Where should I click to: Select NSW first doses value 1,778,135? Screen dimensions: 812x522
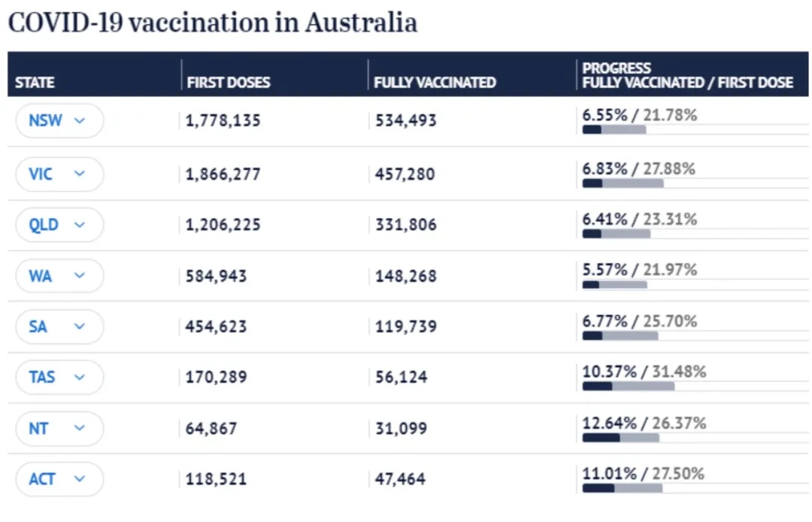click(223, 120)
